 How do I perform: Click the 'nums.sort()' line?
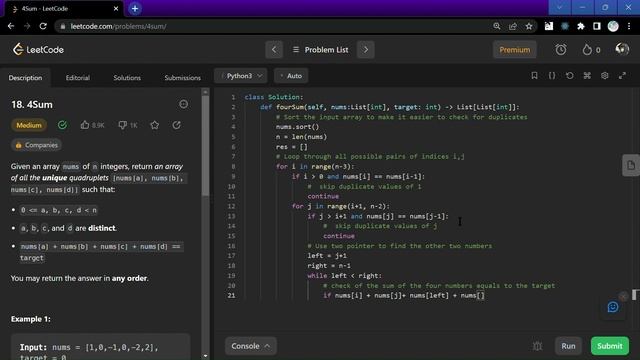coord(298,127)
